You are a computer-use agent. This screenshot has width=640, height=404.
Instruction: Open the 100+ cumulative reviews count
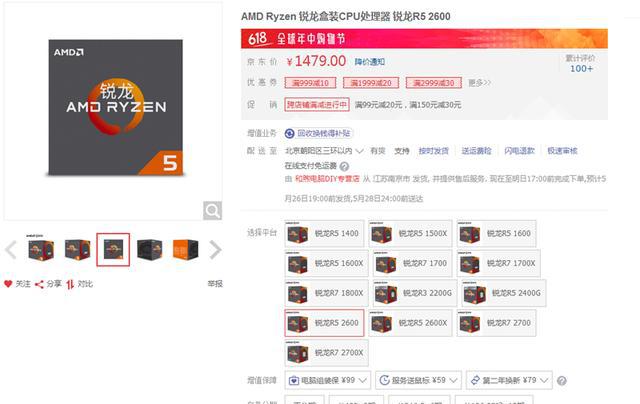(x=581, y=69)
